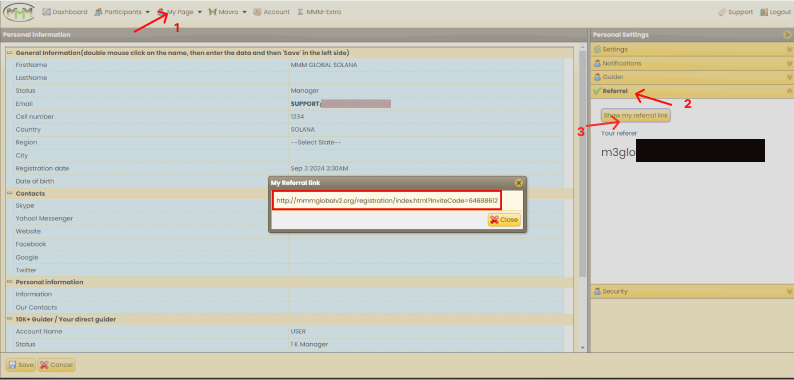Click the Dashboard chart icon
This screenshot has width=794, height=380.
coord(46,12)
